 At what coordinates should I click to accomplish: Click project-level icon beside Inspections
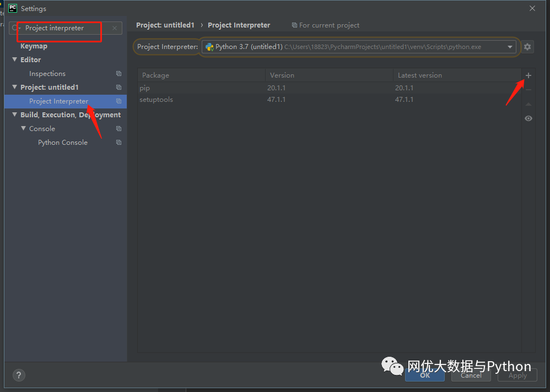coord(118,74)
